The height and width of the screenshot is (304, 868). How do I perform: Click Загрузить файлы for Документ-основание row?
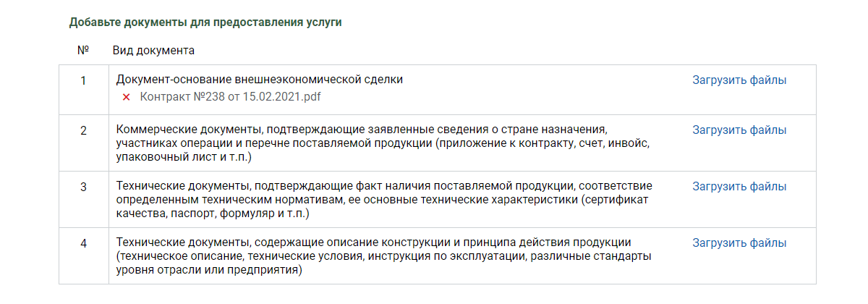click(x=739, y=80)
